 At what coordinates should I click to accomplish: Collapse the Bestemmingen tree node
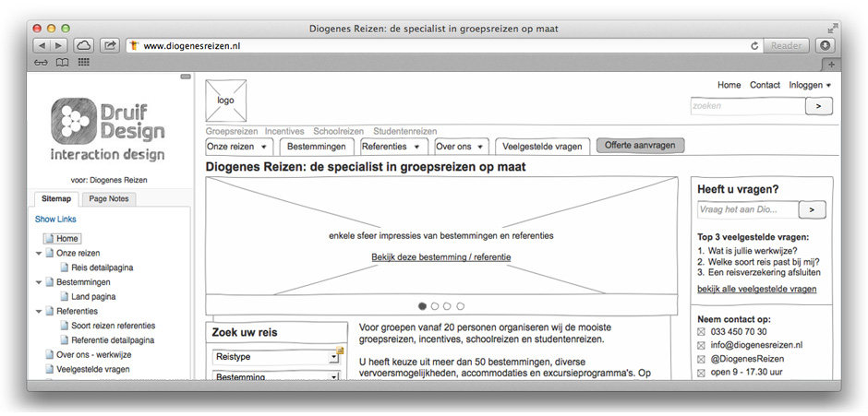[39, 282]
